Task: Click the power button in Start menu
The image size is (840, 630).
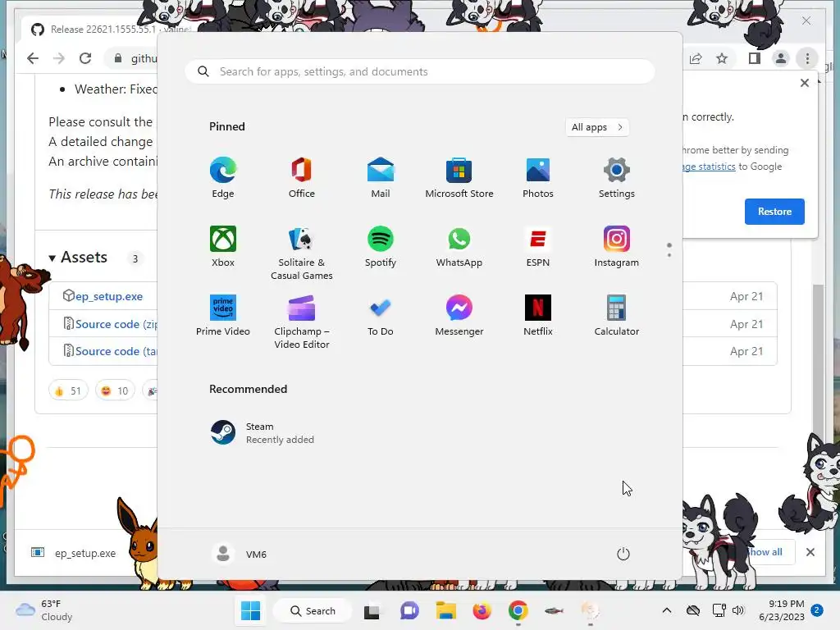Action: [x=623, y=554]
